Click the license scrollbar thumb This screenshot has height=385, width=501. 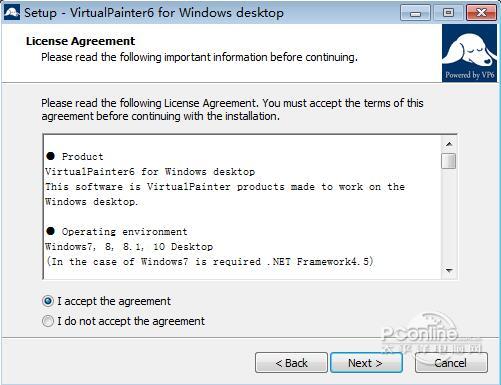449,161
